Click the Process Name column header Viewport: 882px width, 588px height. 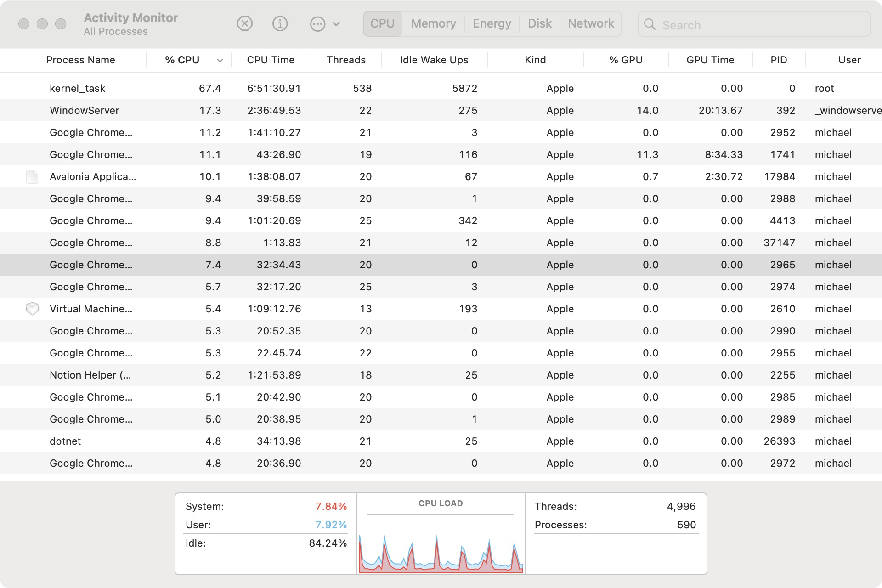(81, 60)
